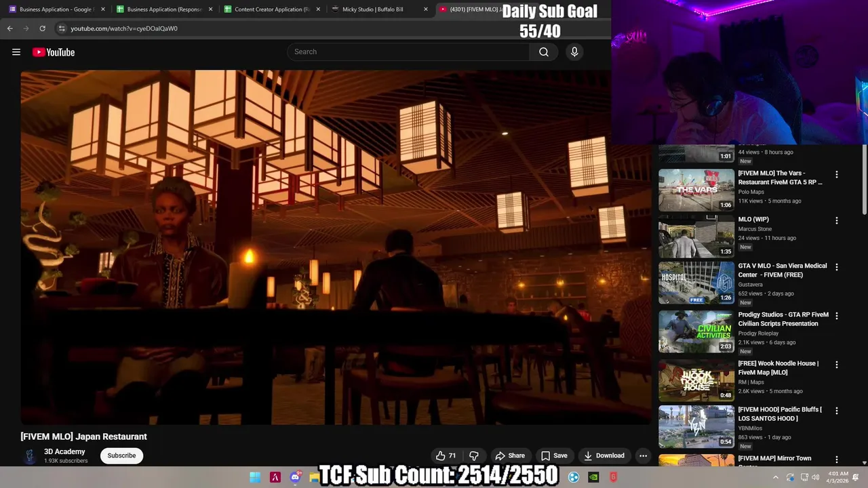The image size is (868, 488).
Task: Open the NVIDIA app taskbar icon
Action: coord(593,477)
